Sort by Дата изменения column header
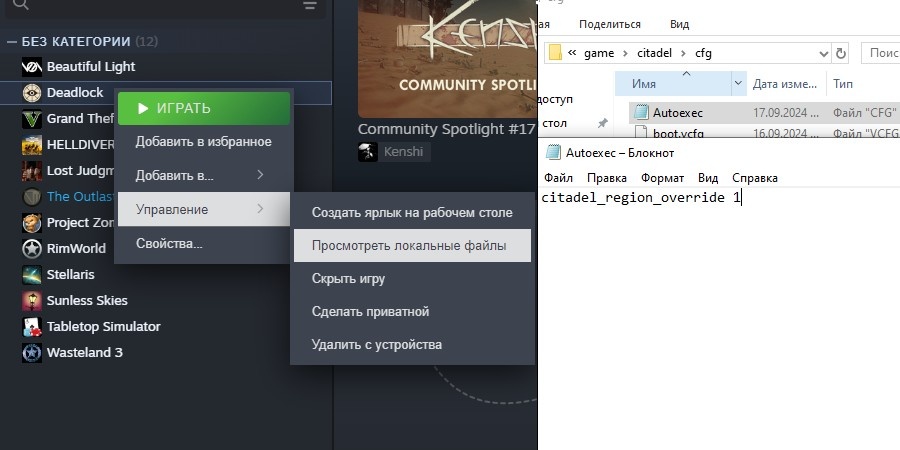Image resolution: width=900 pixels, height=450 pixels. [785, 84]
